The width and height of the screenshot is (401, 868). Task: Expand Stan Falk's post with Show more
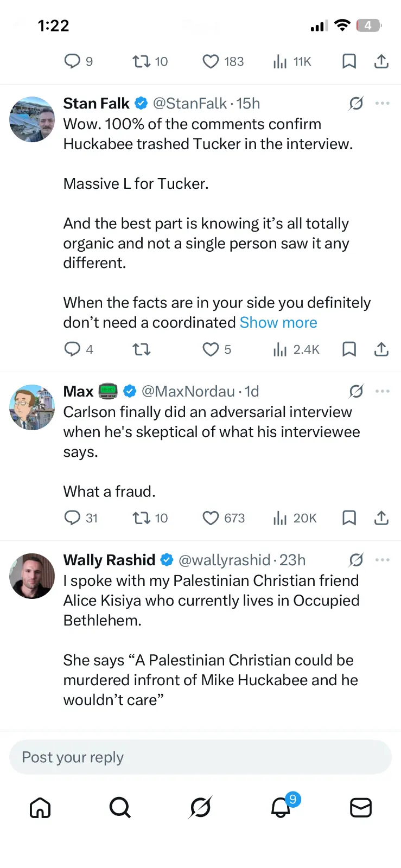pyautogui.click(x=278, y=323)
